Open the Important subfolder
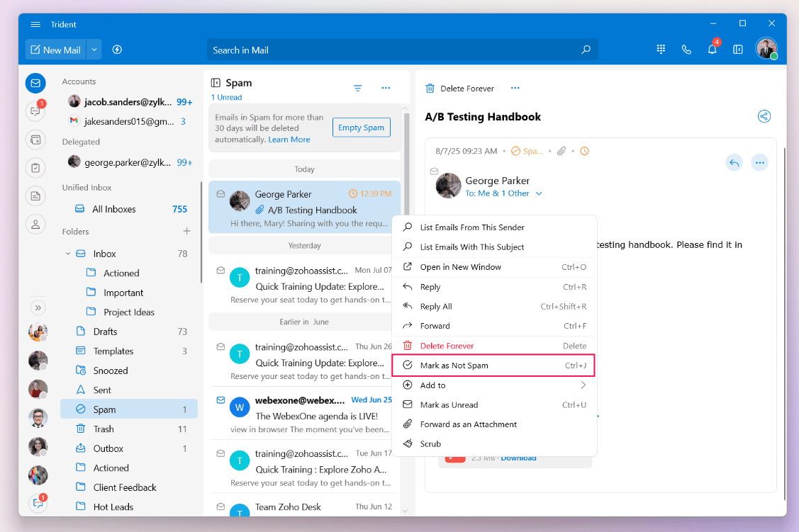The height and width of the screenshot is (532, 799). 129,293
